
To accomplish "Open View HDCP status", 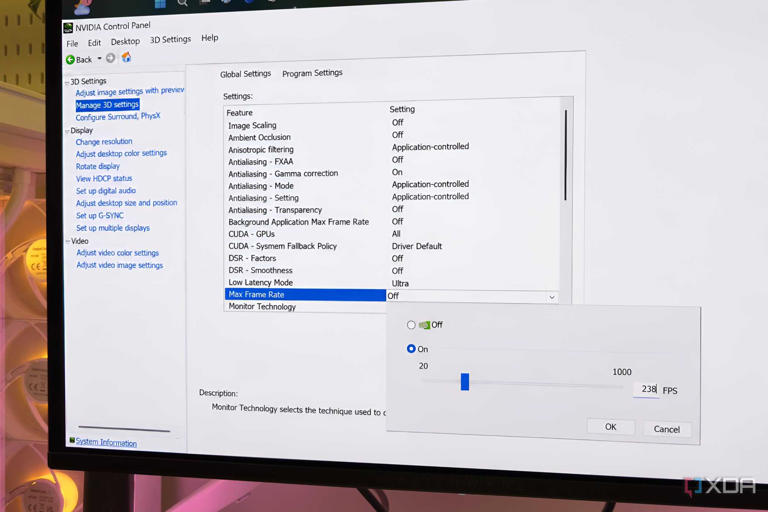I will (x=104, y=178).
